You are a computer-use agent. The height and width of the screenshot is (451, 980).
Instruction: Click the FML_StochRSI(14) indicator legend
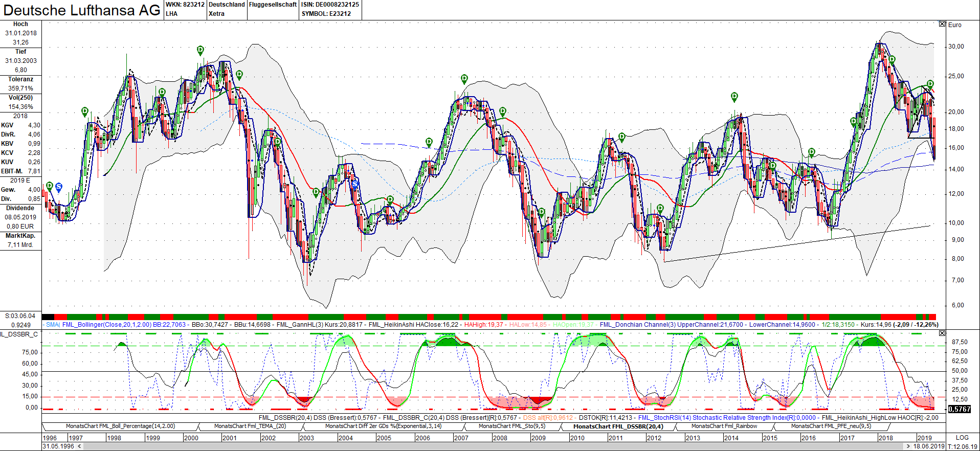[727, 418]
